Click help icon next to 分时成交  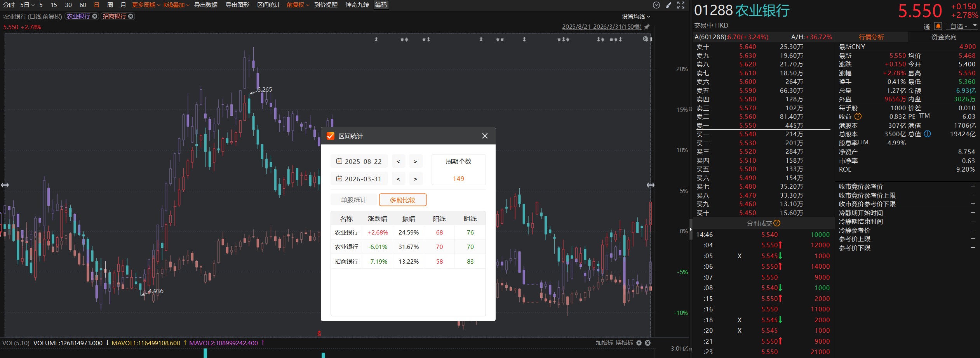(777, 223)
